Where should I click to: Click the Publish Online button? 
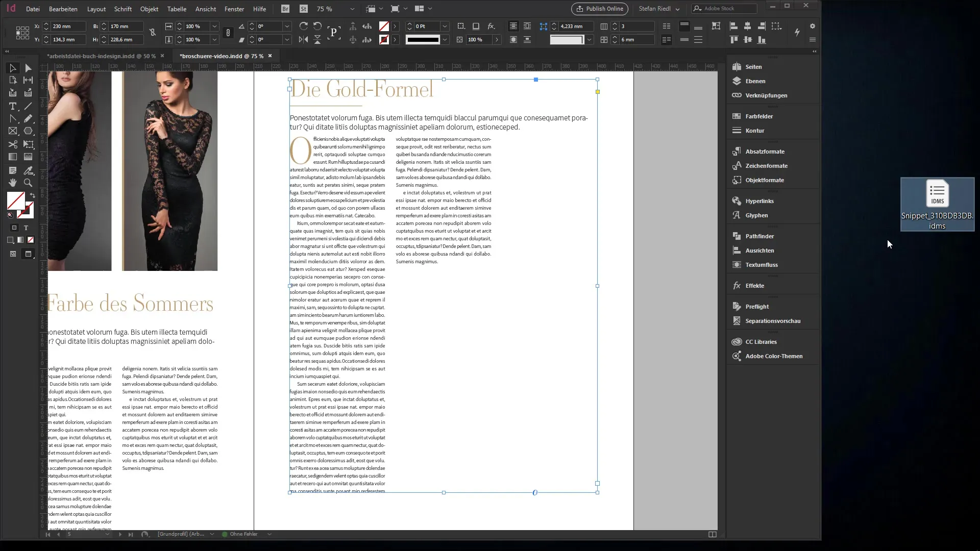pyautogui.click(x=600, y=9)
